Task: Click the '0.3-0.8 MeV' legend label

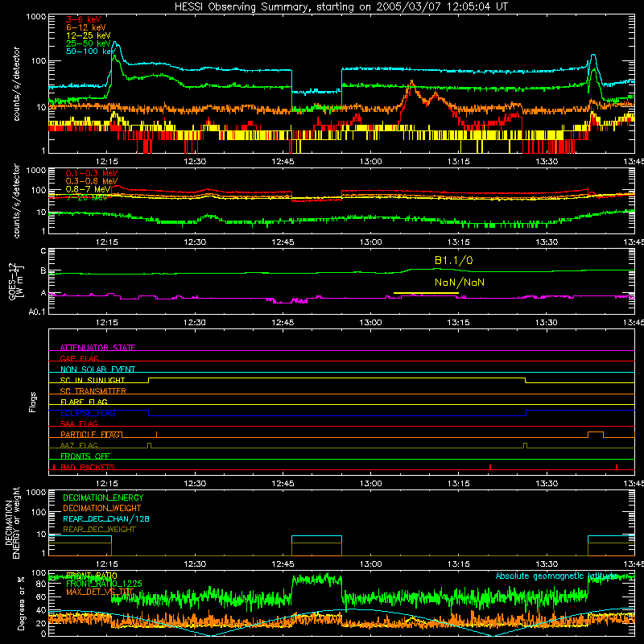Action: click(x=92, y=182)
